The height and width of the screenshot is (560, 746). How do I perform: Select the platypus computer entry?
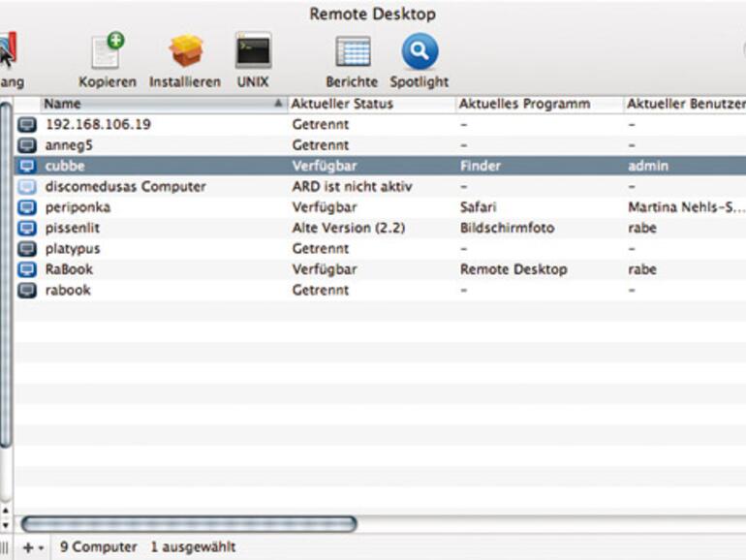73,249
